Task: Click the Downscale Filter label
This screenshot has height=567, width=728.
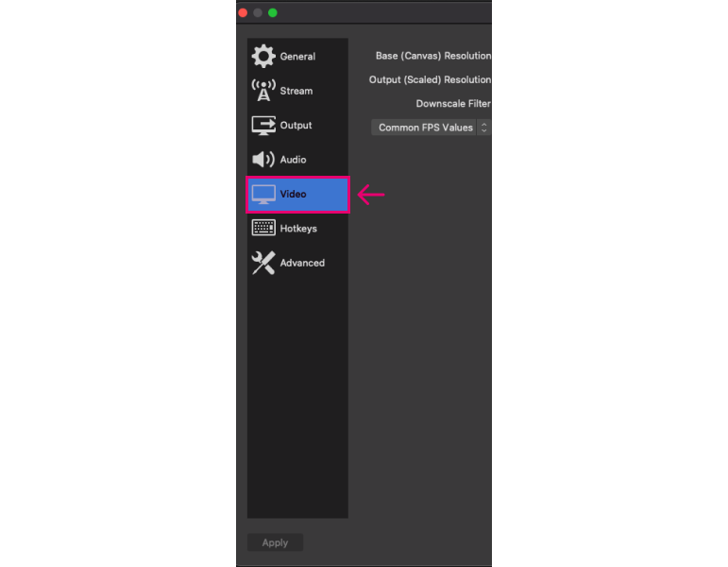Action: 453,104
